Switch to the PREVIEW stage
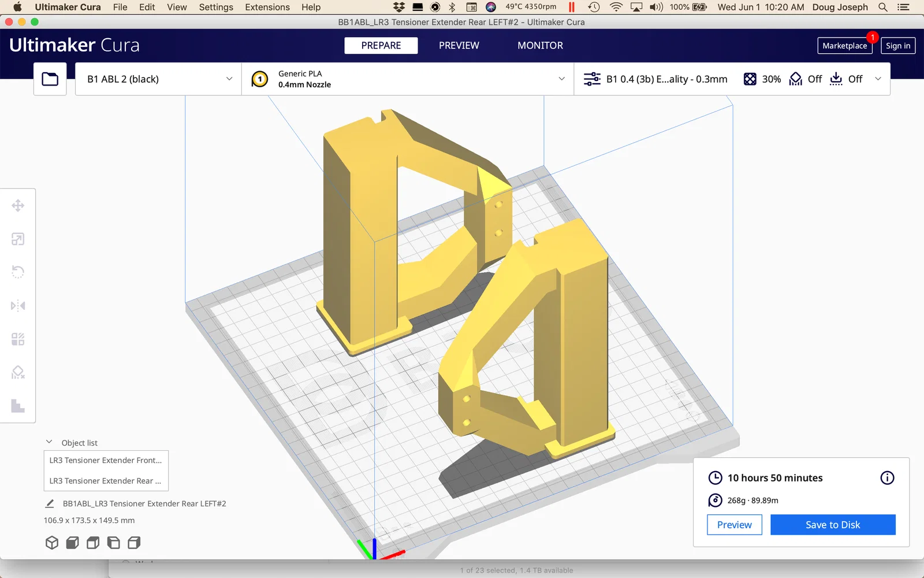 [459, 46]
